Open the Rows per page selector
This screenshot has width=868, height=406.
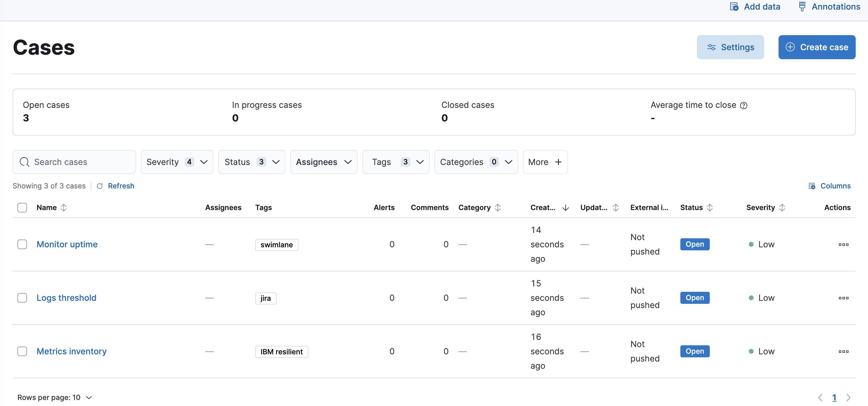[55, 397]
